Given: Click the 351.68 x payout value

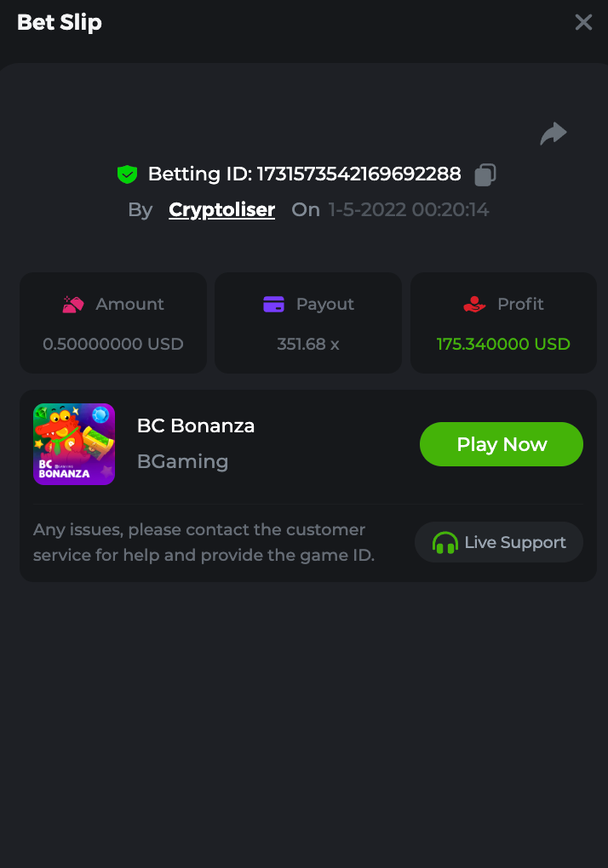Looking at the screenshot, I should 308,344.
